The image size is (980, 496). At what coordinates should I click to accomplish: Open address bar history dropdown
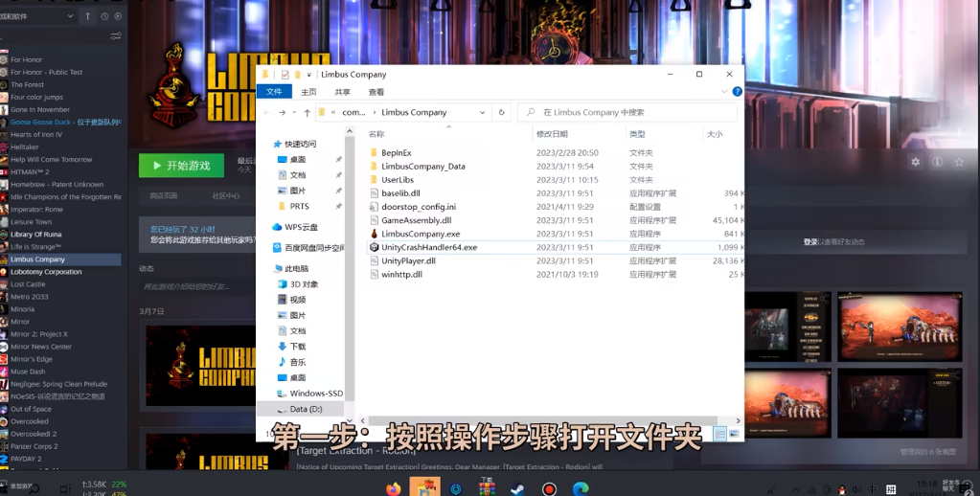click(482, 112)
